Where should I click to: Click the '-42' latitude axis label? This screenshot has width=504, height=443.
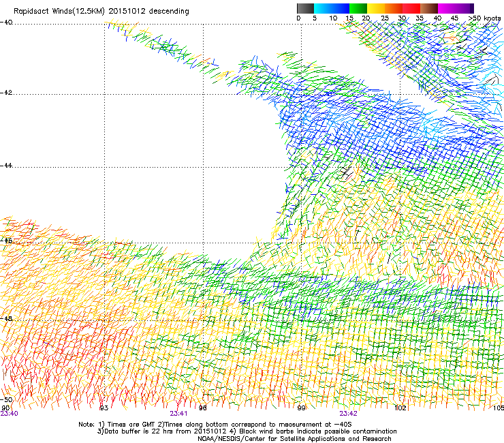[x=6, y=93]
